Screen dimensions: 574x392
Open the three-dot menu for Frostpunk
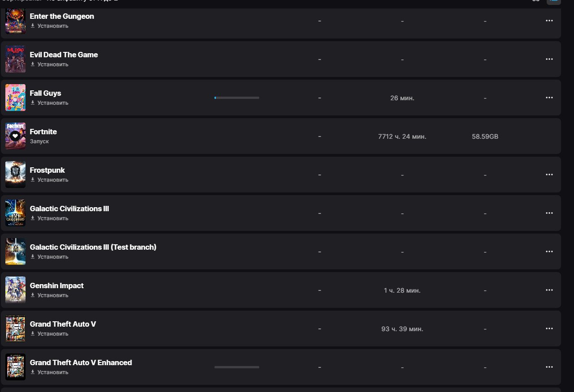click(549, 175)
